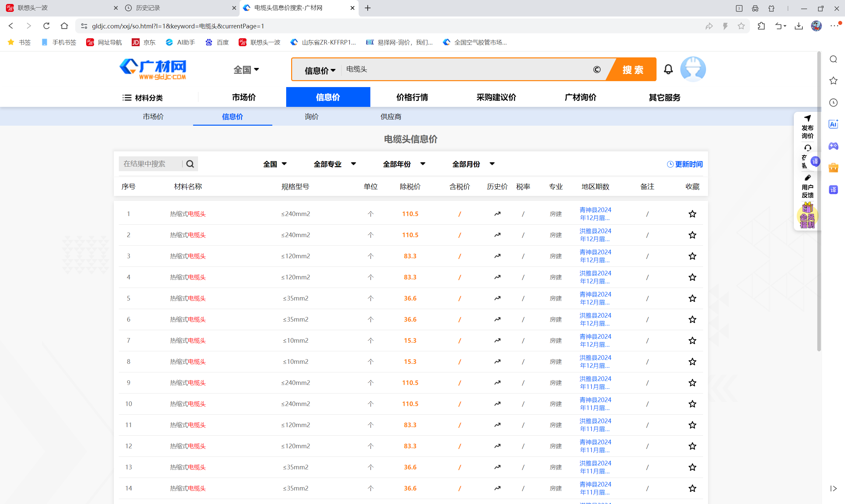
Task: Open the 青神县2024年12月 region link
Action: [x=595, y=214]
